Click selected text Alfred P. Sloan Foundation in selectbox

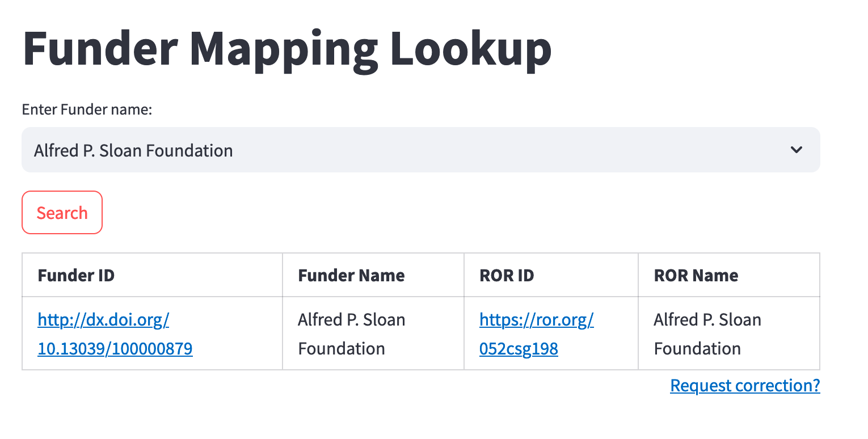click(x=133, y=151)
